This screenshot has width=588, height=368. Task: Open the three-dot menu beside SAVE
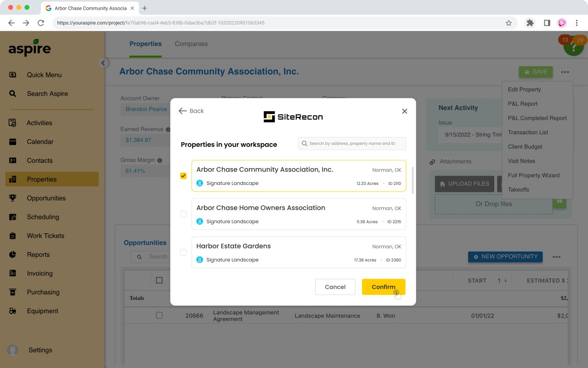565,72
